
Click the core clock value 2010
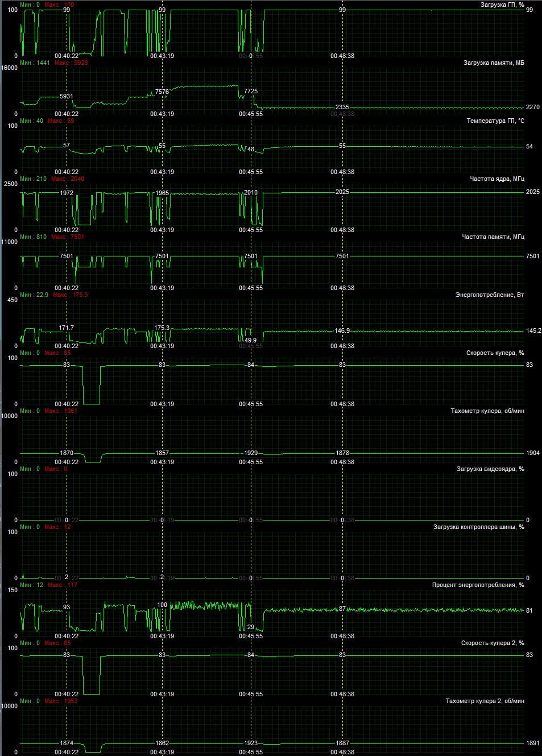tap(251, 192)
